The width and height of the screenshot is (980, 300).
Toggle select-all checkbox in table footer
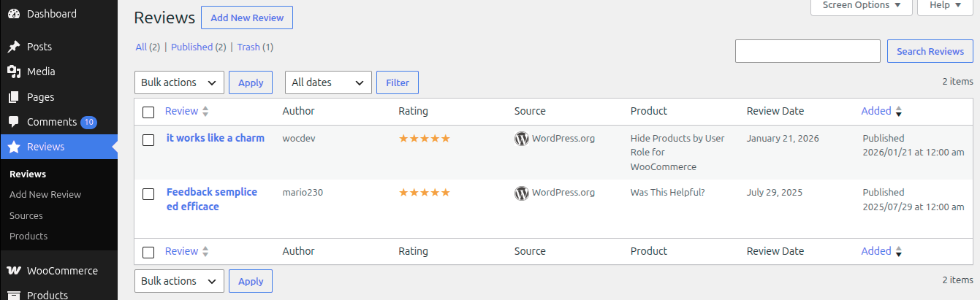[x=148, y=252]
